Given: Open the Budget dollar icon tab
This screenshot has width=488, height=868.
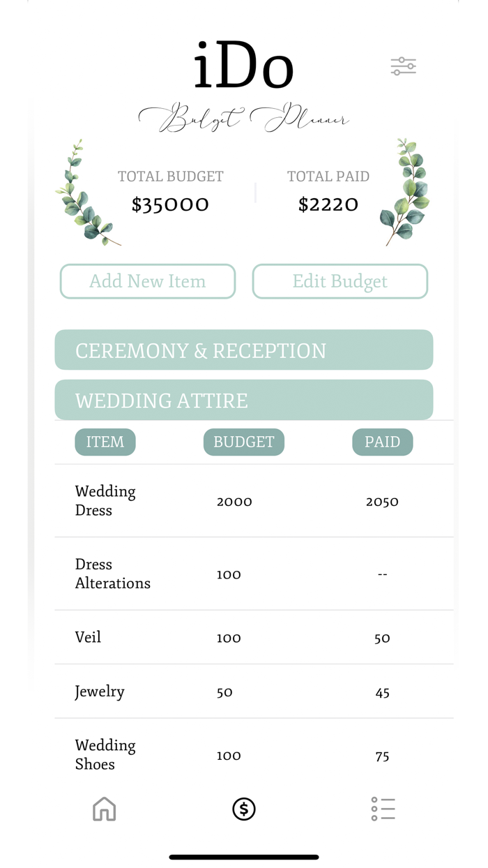Looking at the screenshot, I should (243, 809).
